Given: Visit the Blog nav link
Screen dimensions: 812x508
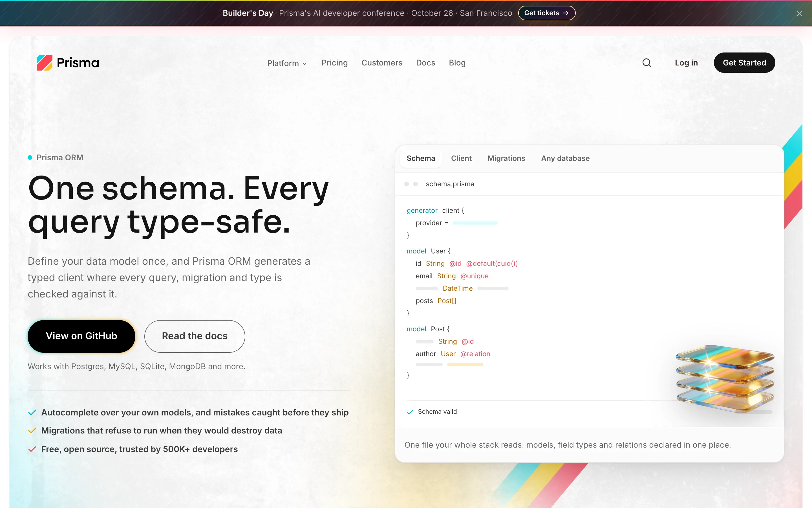Looking at the screenshot, I should coord(457,63).
